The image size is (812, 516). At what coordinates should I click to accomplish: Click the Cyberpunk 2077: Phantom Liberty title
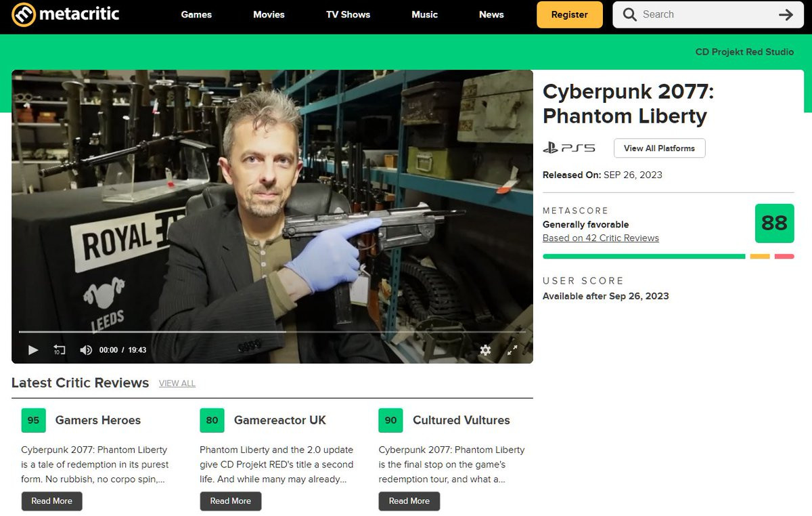coord(628,104)
